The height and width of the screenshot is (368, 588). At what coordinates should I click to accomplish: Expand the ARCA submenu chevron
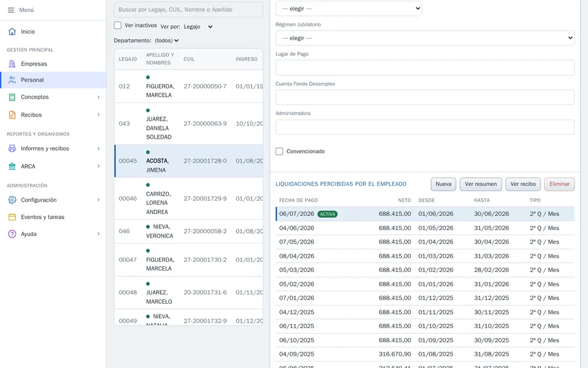click(x=99, y=166)
